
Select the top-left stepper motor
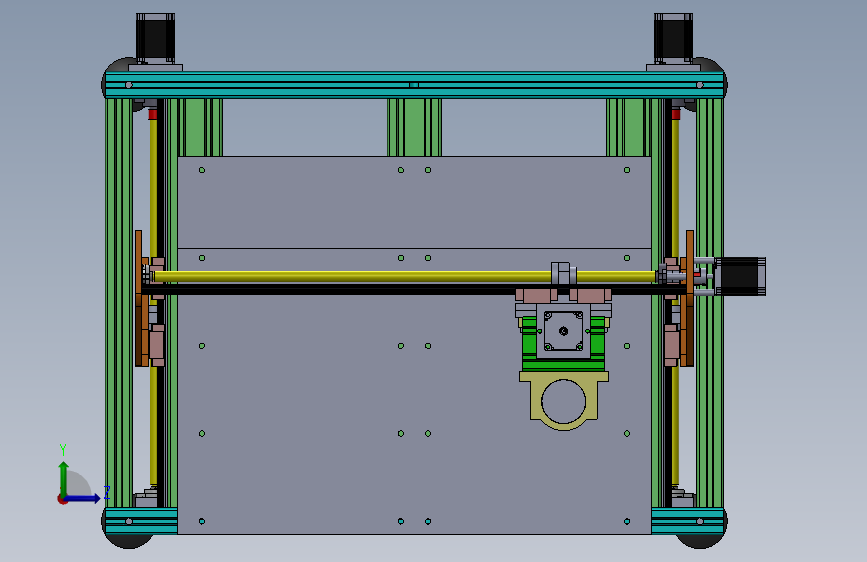pos(155,38)
